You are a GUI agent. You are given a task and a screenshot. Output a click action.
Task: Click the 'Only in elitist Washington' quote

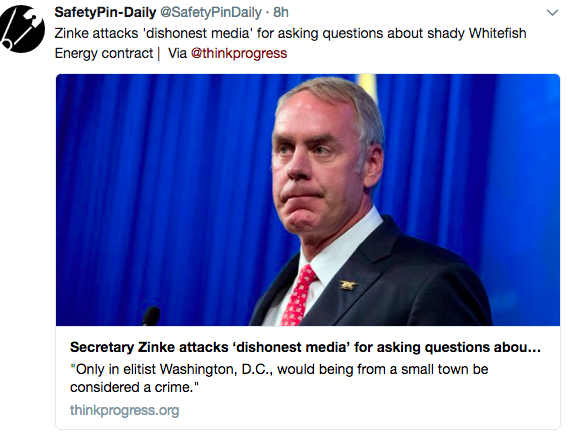pyautogui.click(x=279, y=378)
